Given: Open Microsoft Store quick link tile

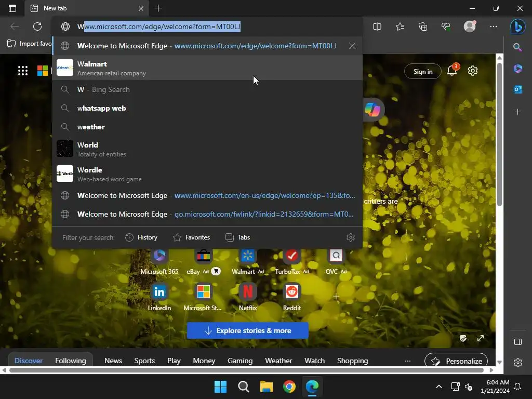Looking at the screenshot, I should click(203, 297).
